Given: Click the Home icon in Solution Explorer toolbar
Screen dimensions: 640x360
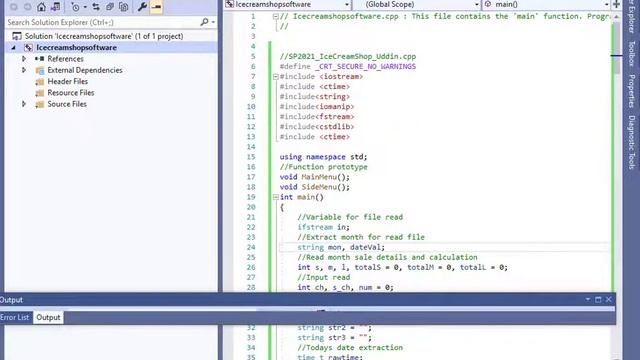Looking at the screenshot, I should [41, 7].
